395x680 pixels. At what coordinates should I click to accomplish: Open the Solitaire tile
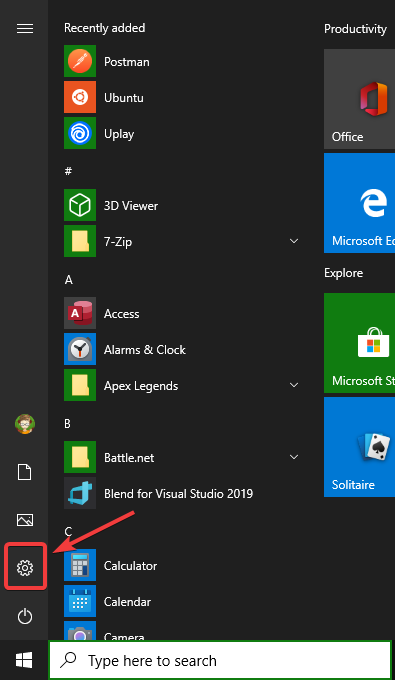[x=359, y=447]
